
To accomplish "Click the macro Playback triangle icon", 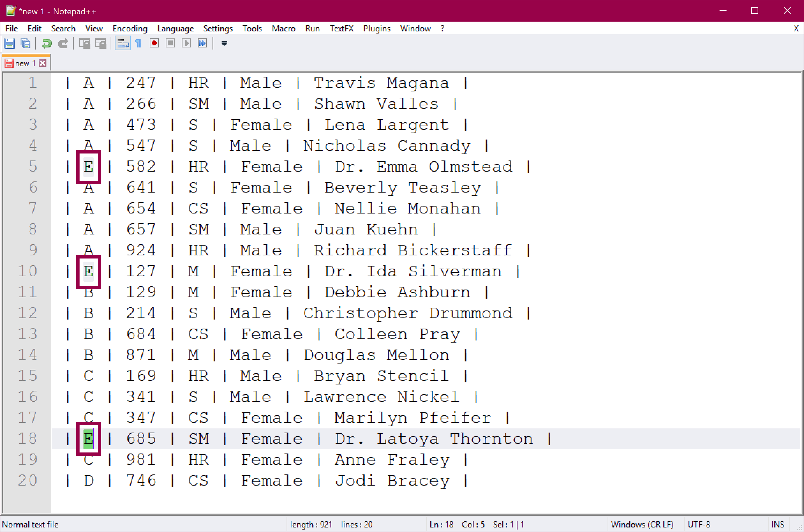I will (186, 43).
